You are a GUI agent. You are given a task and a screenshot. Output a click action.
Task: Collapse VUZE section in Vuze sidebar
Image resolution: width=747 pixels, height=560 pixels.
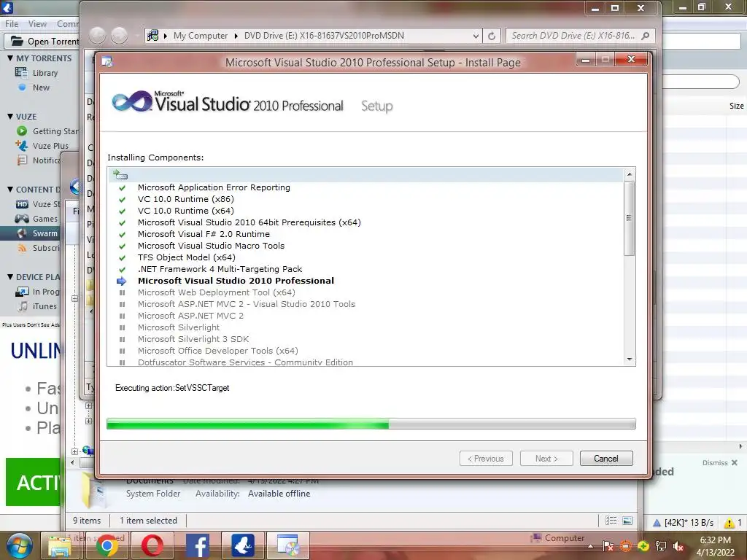(x=10, y=117)
